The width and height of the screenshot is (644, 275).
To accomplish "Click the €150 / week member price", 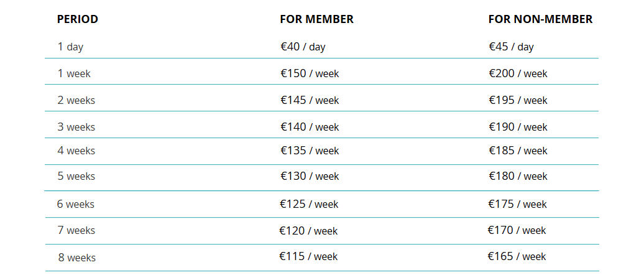I will [x=310, y=73].
